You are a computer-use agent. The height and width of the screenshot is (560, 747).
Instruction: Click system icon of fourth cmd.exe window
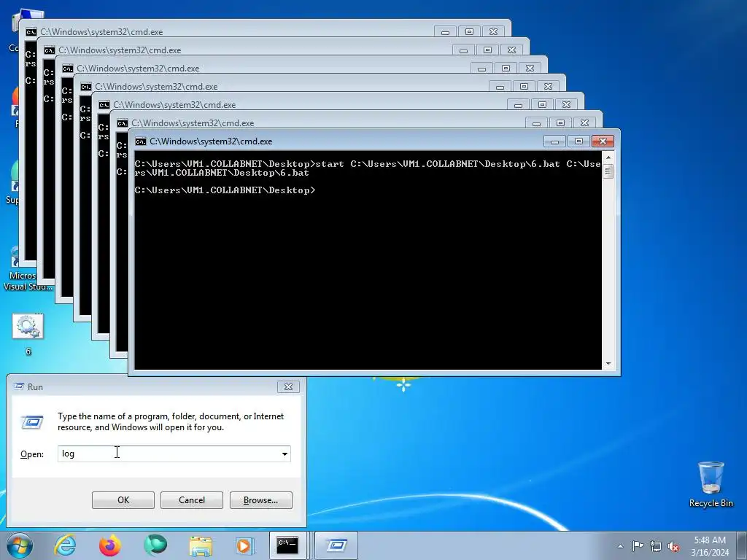pos(86,87)
